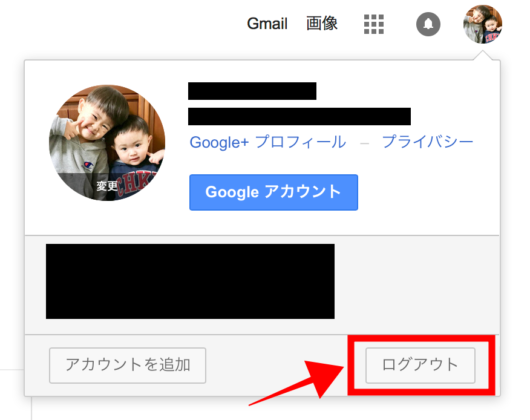Click the red arrow pointing at ログアウト
Viewport: 530px width, 420px height.
coord(297,382)
